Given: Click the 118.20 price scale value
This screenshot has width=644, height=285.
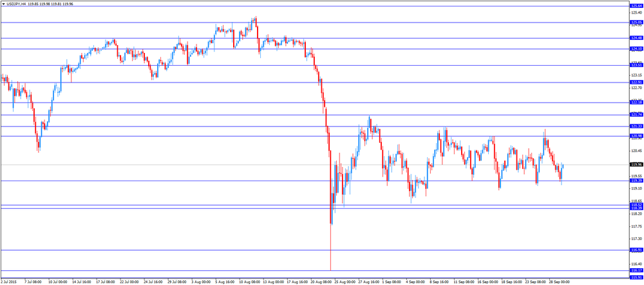Looking at the screenshot, I should tap(636, 213).
